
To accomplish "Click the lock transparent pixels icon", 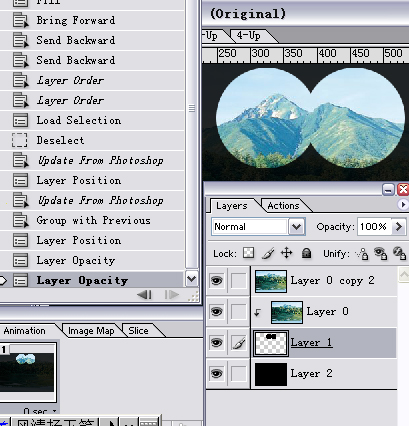I will coord(248,253).
